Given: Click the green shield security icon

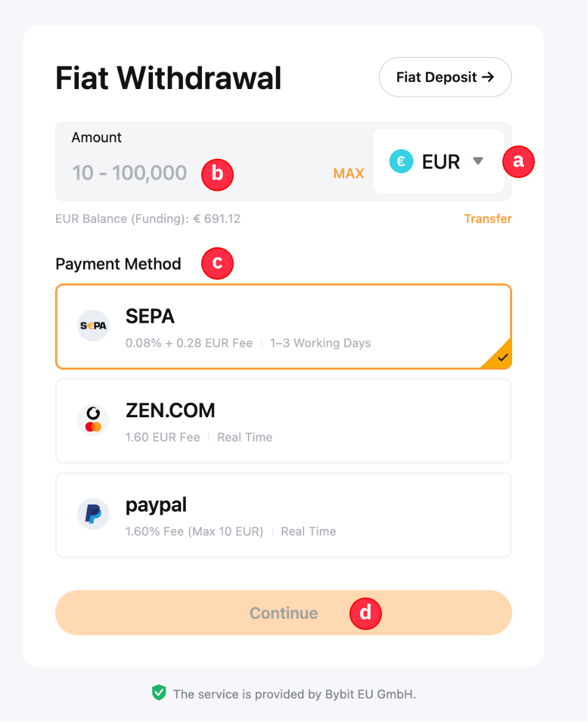Looking at the screenshot, I should pos(158,693).
